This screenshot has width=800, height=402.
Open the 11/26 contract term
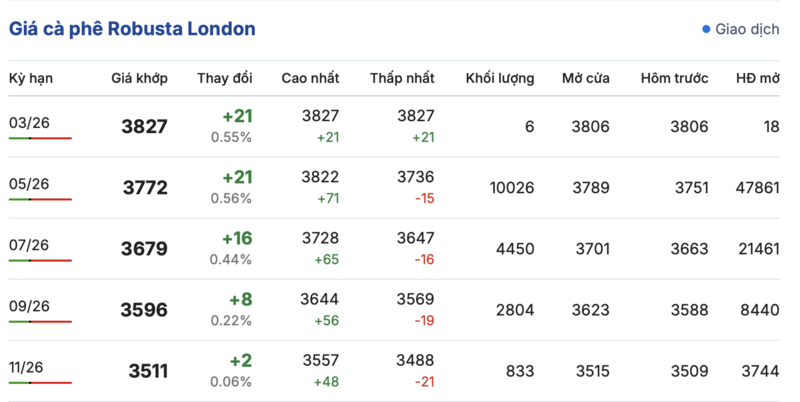pos(29,367)
